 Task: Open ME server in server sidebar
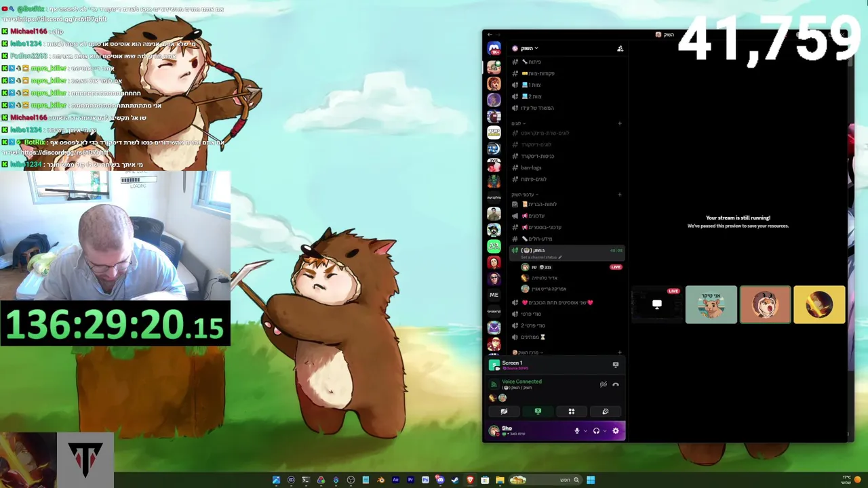click(494, 295)
